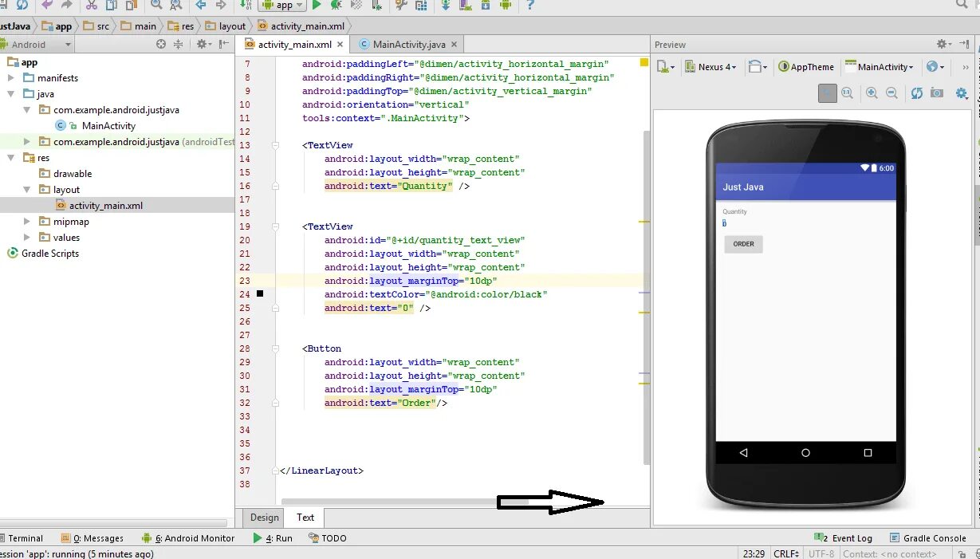Open the Android Device Monitor icon
Image resolution: width=980 pixels, height=559 pixels.
[505, 6]
